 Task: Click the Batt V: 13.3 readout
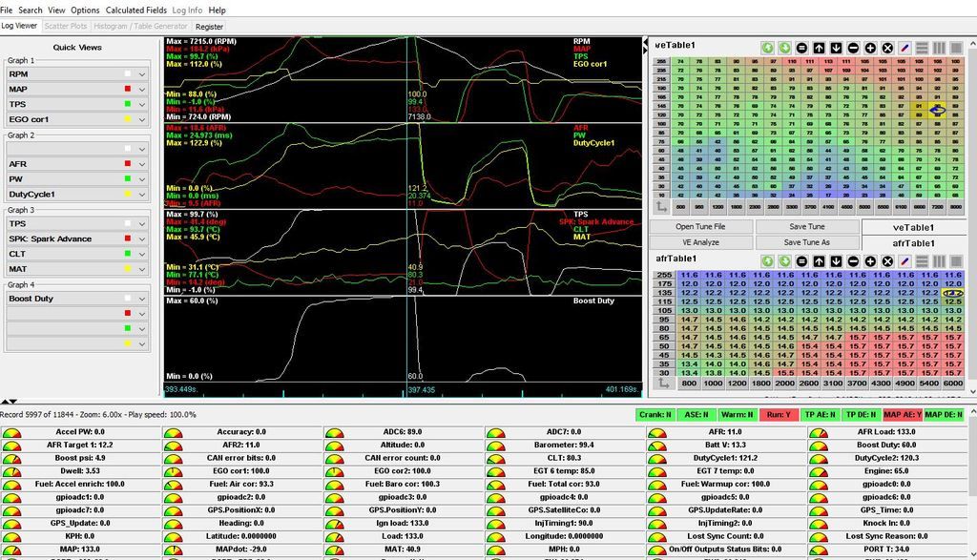(x=725, y=445)
